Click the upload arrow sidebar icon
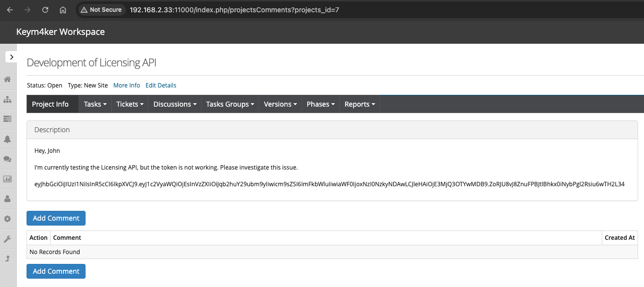 (x=8, y=258)
